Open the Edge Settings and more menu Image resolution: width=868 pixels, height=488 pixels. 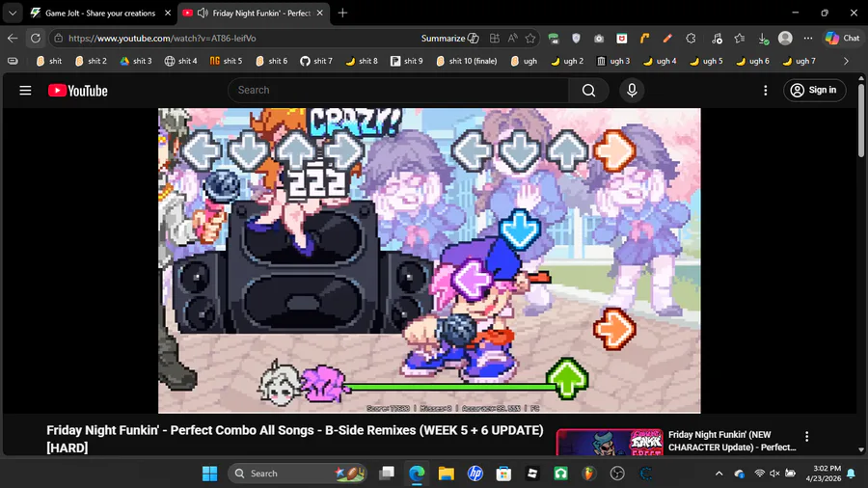808,39
